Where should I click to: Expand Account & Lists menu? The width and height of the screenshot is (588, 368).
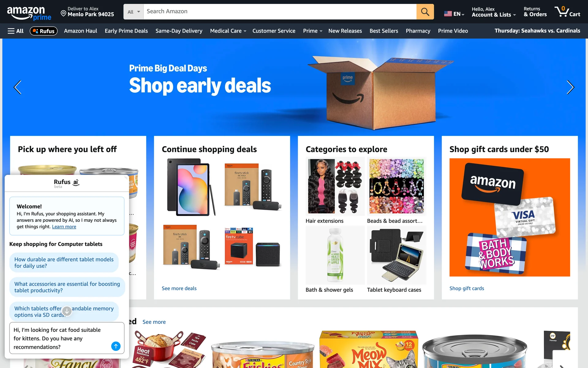[x=494, y=12]
